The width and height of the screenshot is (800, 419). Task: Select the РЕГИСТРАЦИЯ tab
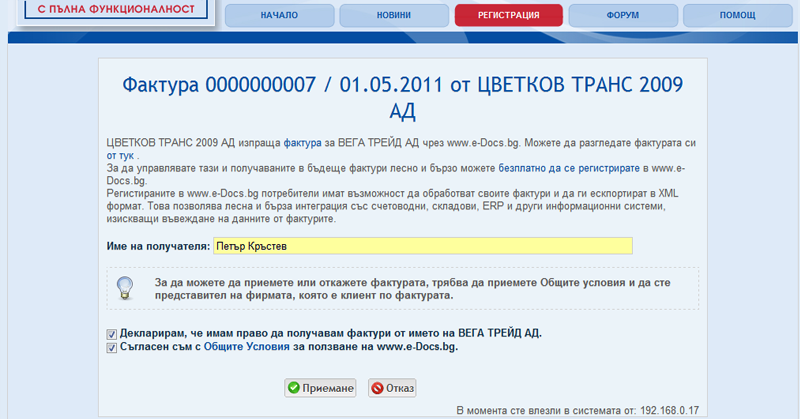[509, 15]
